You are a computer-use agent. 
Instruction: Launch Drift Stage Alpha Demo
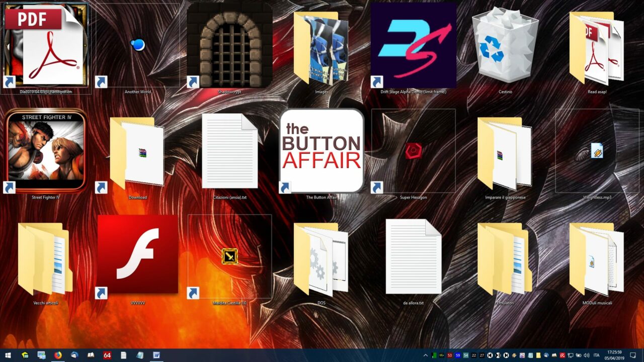pos(413,45)
